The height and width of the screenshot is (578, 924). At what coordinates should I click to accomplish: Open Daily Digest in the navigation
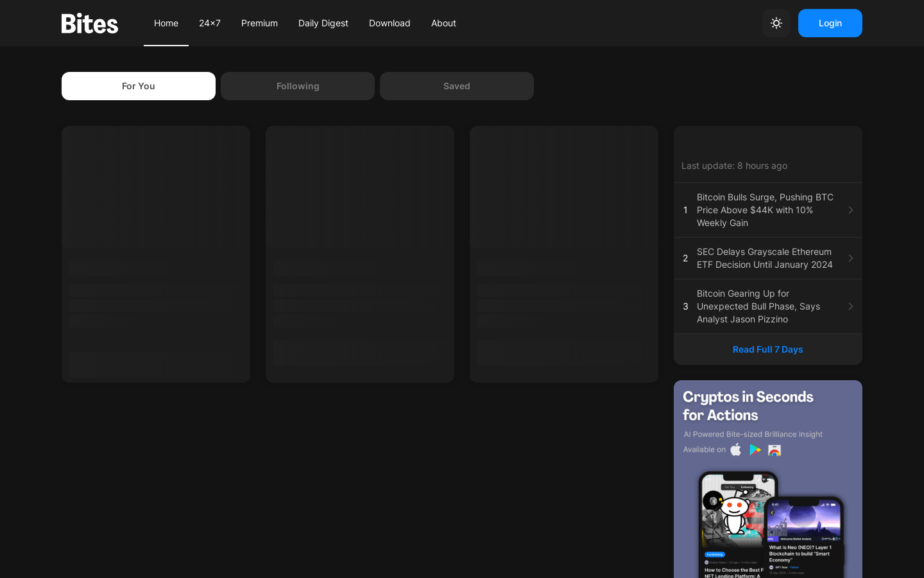pos(323,23)
